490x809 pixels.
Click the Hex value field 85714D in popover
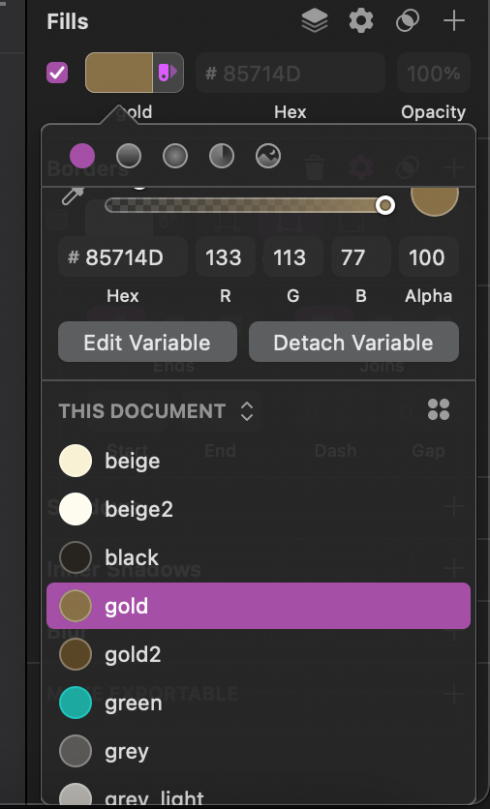click(123, 257)
